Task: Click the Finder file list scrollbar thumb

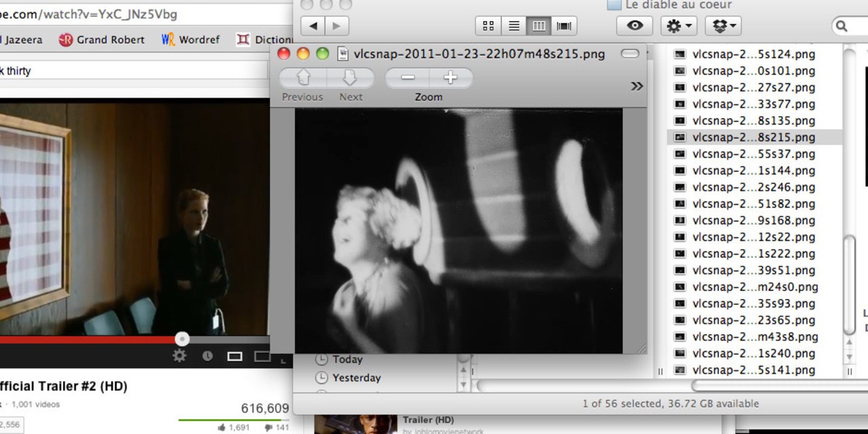Action: 850,285
